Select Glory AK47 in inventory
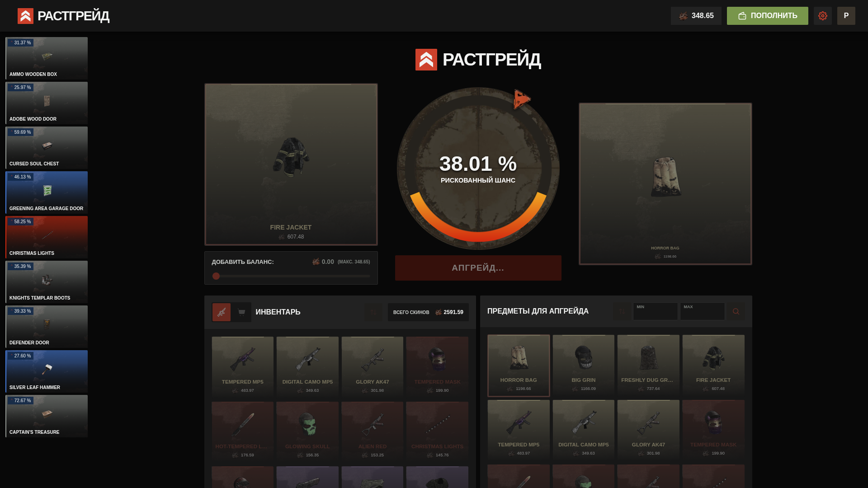Screen dimensions: 868x488 point(373,367)
